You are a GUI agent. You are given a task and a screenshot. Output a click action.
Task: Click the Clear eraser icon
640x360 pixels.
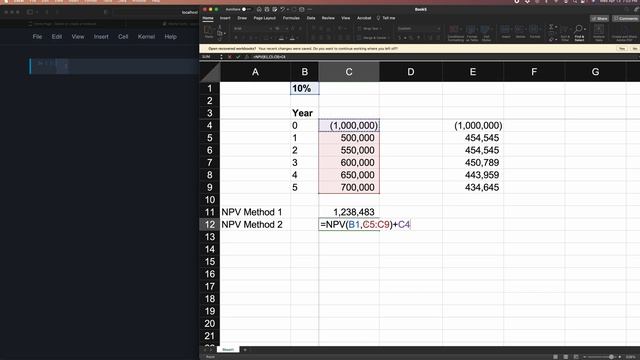click(551, 39)
